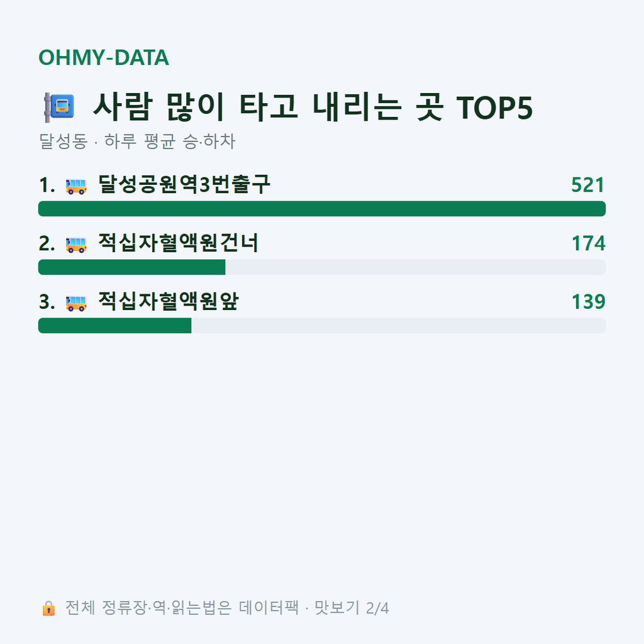
Task: Select the 적십자혈액원건너 stop name
Action: click(x=178, y=243)
